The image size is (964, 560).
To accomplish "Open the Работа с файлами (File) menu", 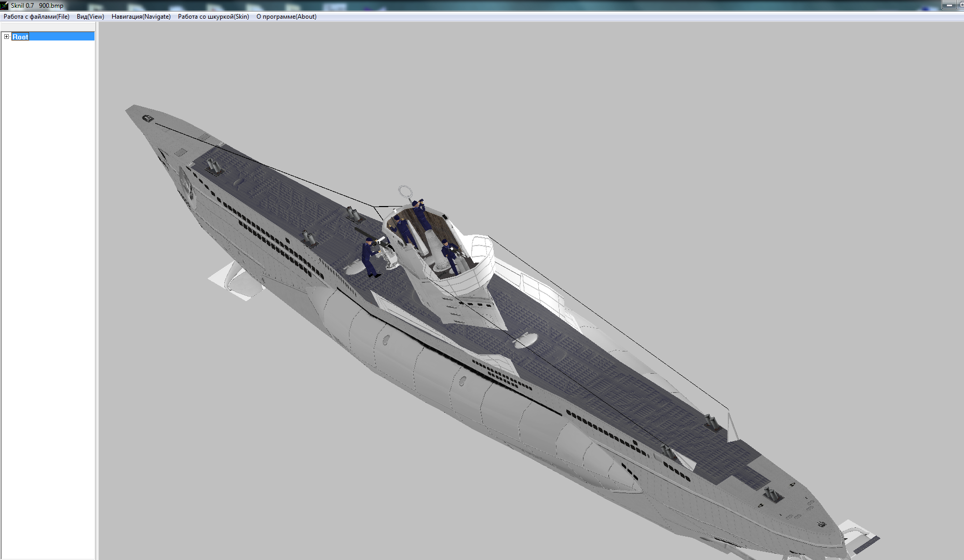I will coord(36,17).
